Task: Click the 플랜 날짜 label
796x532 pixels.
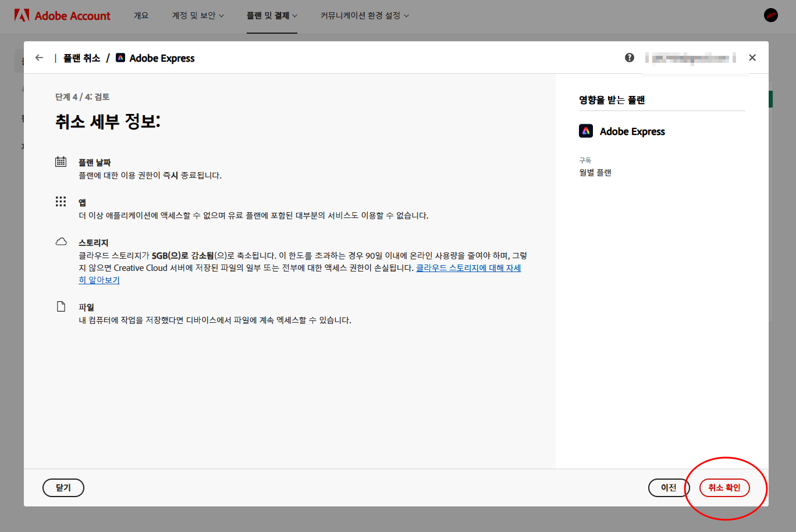Action: click(95, 163)
